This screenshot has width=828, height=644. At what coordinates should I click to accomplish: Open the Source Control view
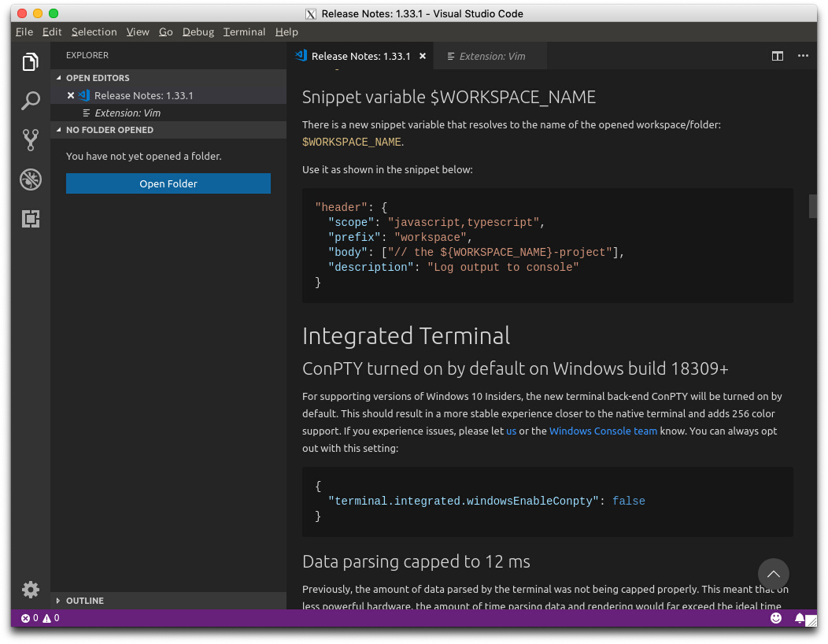30,140
